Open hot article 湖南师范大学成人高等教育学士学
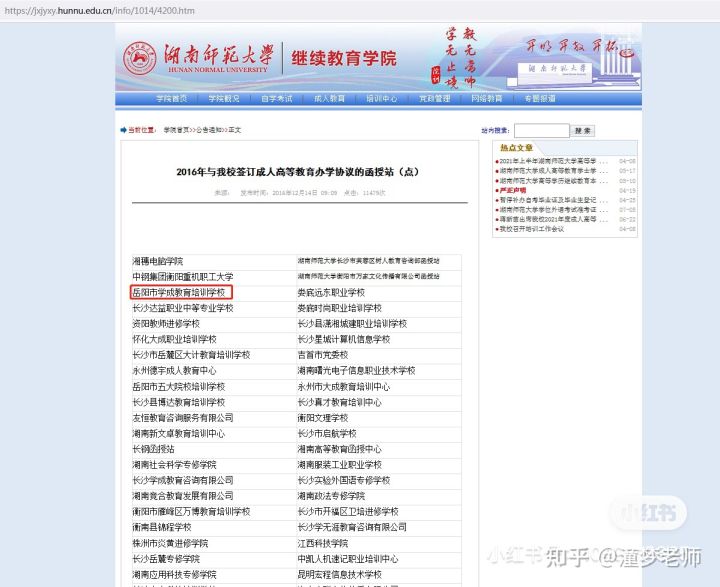Viewport: 720px width, 587px height. tap(553, 171)
